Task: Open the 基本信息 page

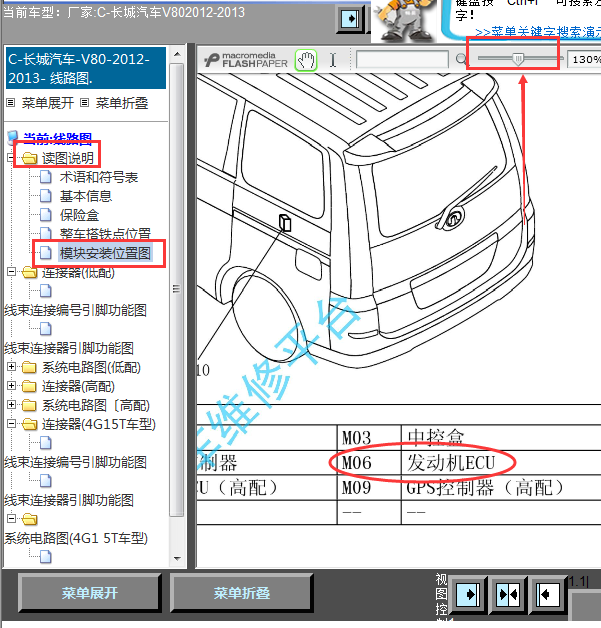Action: 86,196
